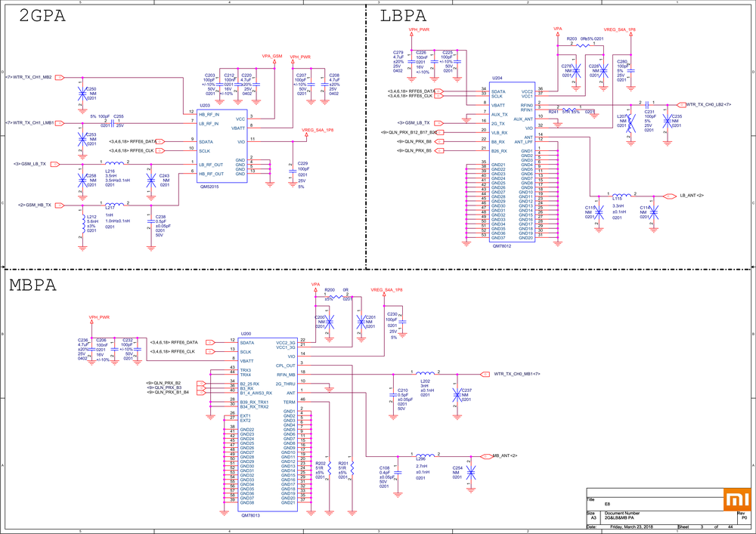Image resolution: width=756 pixels, height=534 pixels.
Task: Click the QM52015 part number under U203
Action: click(x=209, y=187)
